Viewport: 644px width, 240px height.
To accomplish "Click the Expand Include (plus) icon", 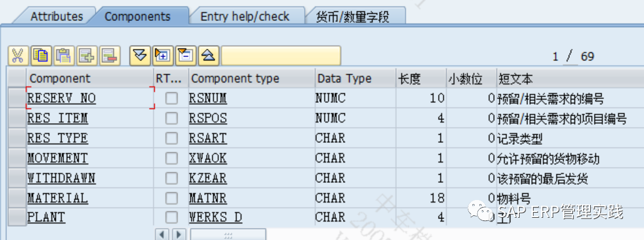I will (x=163, y=56).
